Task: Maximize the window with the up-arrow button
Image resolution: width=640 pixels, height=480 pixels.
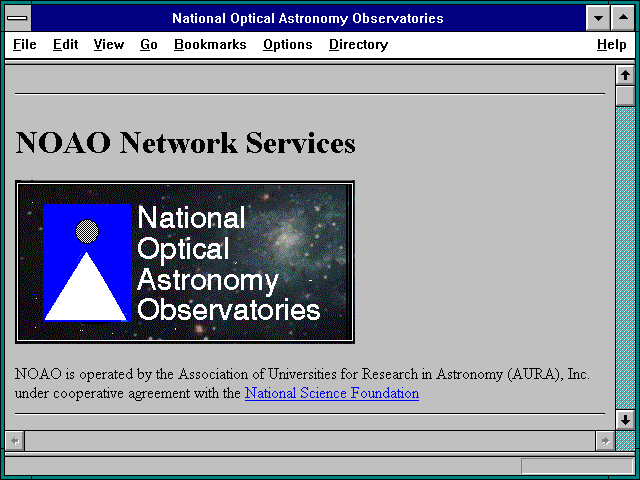Action: (623, 18)
